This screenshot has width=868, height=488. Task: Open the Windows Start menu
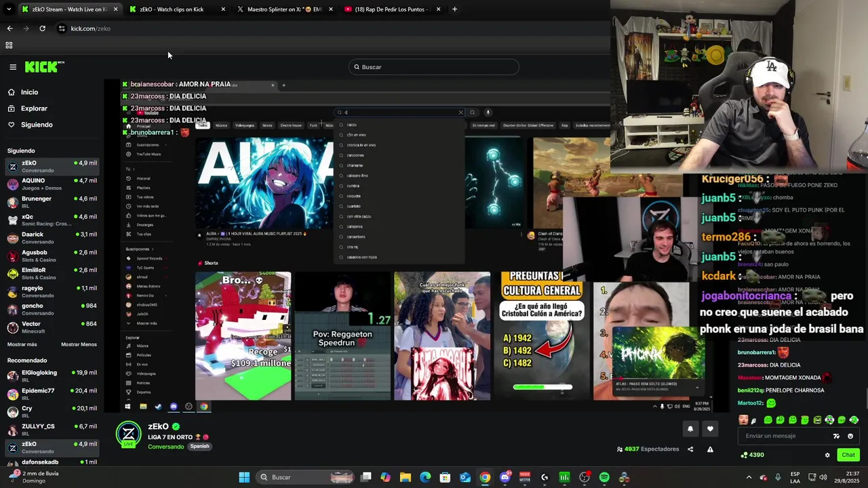244,477
